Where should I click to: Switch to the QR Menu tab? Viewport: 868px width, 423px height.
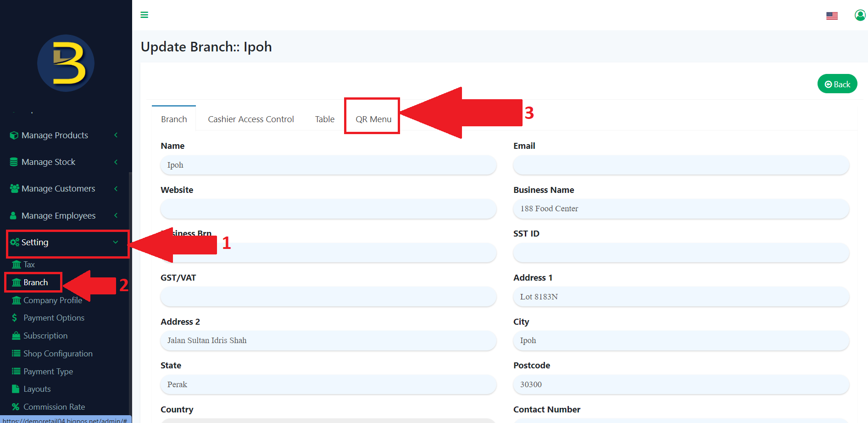pyautogui.click(x=372, y=118)
